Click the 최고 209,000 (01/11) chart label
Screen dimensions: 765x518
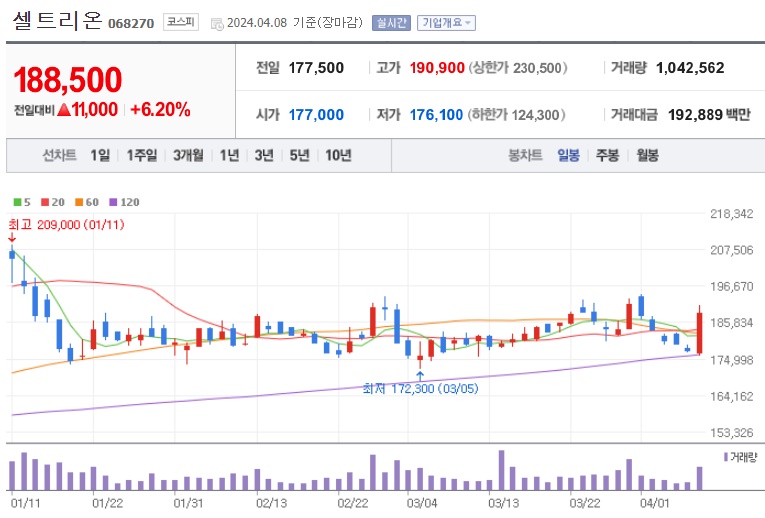66,225
